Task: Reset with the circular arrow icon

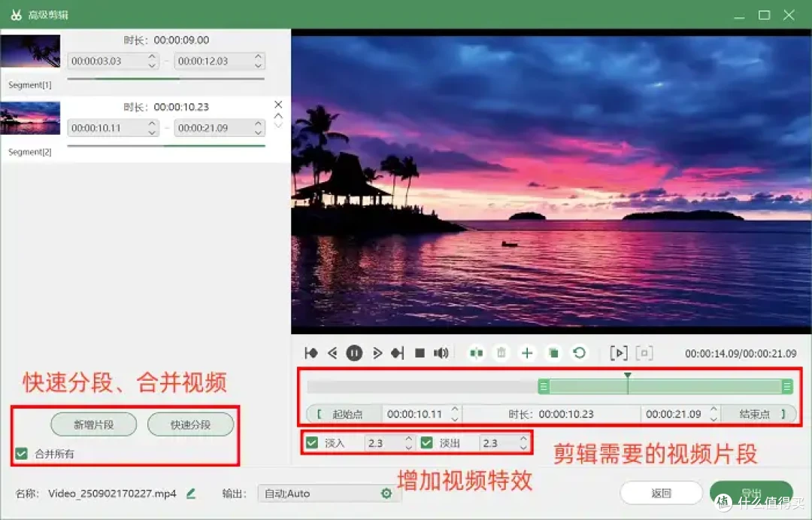Action: tap(580, 353)
